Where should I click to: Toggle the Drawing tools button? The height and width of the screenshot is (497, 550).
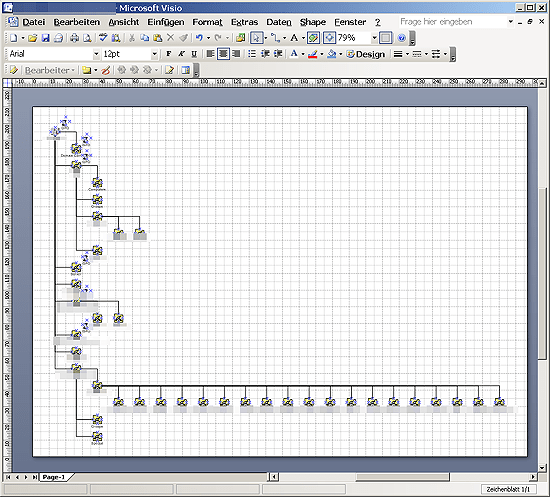tap(313, 38)
